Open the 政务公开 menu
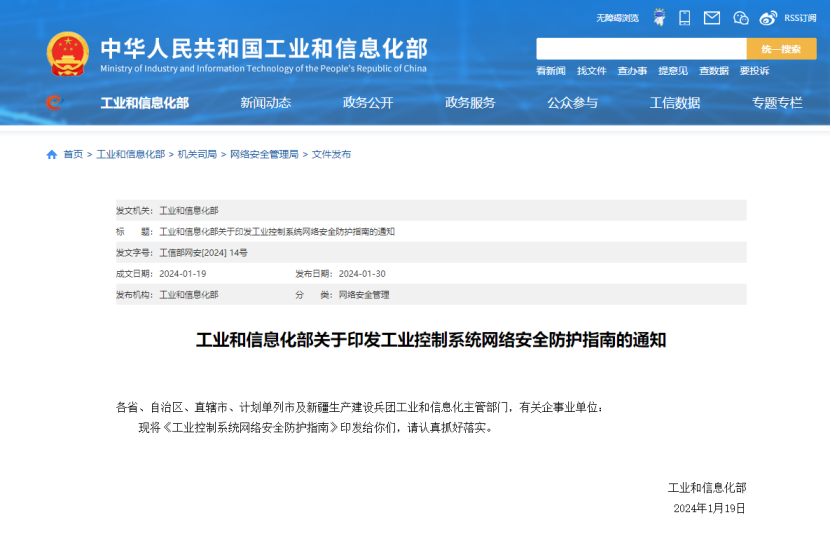Screen dimensions: 831x550 click(x=368, y=103)
